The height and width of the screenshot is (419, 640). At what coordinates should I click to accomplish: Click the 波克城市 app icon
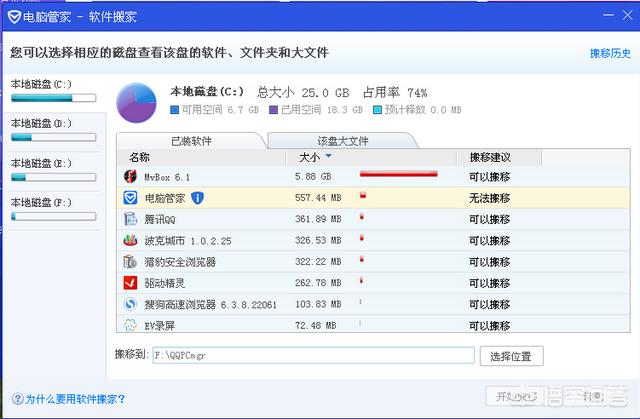click(x=130, y=240)
